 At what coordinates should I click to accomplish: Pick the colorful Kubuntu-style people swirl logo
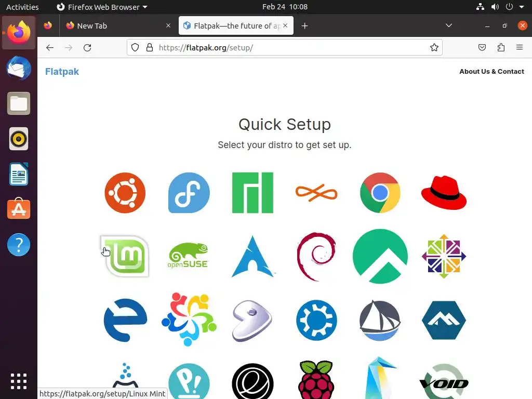pos(189,320)
